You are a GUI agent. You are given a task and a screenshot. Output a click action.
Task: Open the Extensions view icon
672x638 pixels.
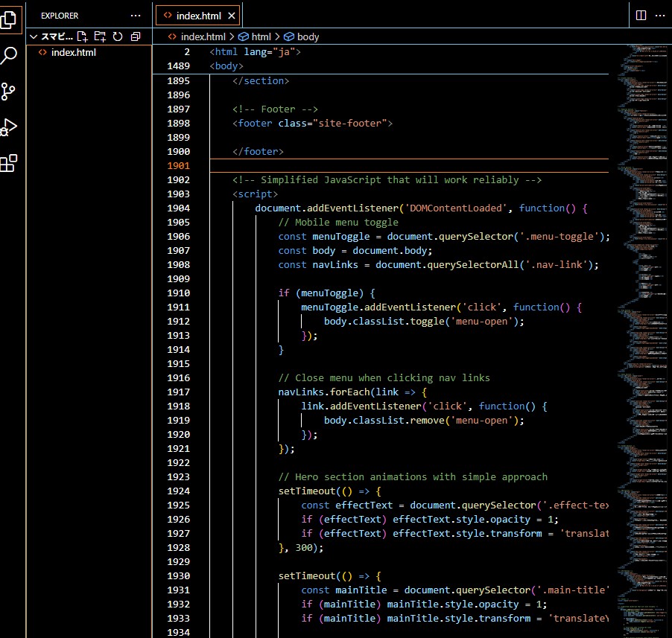[8, 163]
